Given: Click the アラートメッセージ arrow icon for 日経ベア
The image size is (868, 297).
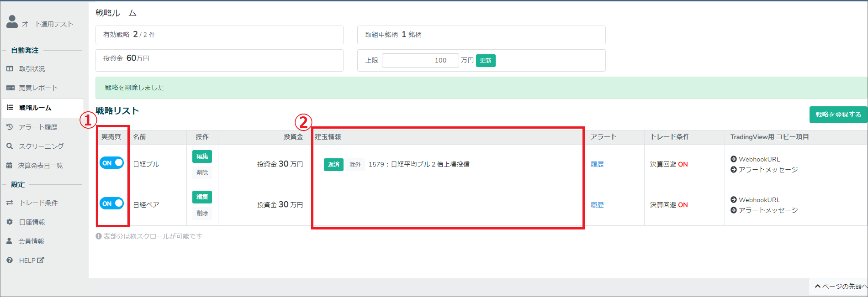Looking at the screenshot, I should pos(734,210).
